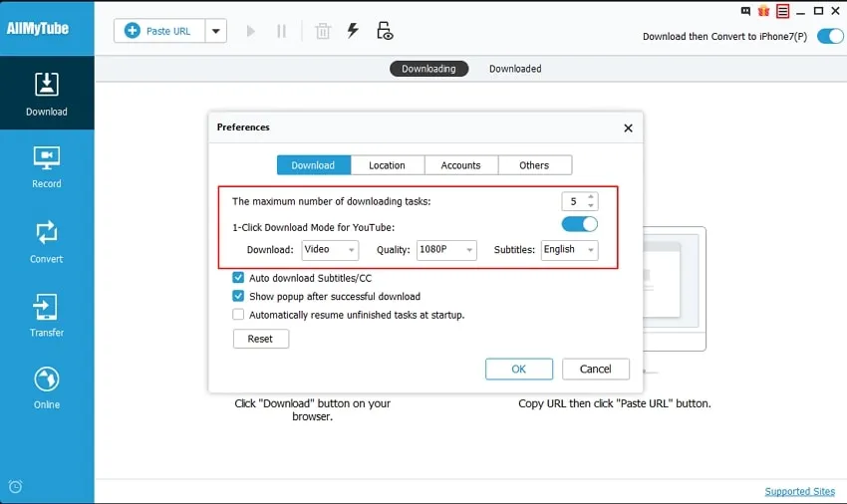Switch to the Downloading tab
The image size is (847, 504).
point(428,69)
